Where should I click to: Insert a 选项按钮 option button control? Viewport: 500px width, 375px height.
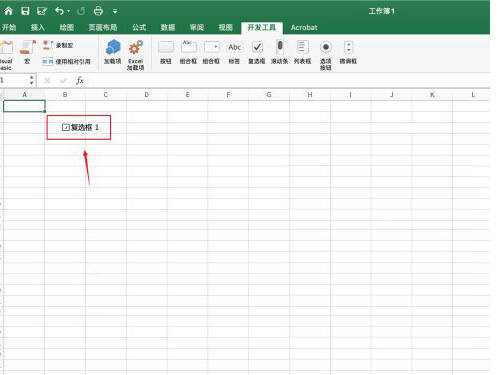(x=326, y=55)
